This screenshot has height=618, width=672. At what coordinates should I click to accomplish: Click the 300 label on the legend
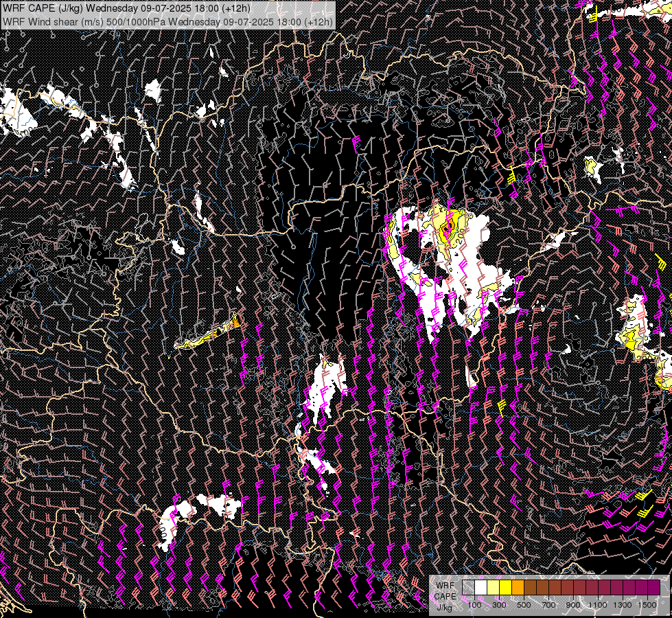(x=499, y=605)
